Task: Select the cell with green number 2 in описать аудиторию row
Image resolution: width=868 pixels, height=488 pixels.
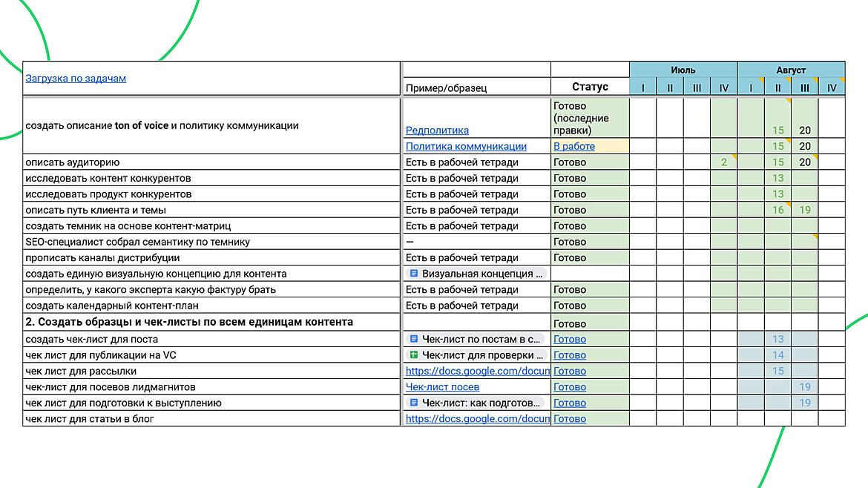Action: [x=723, y=162]
